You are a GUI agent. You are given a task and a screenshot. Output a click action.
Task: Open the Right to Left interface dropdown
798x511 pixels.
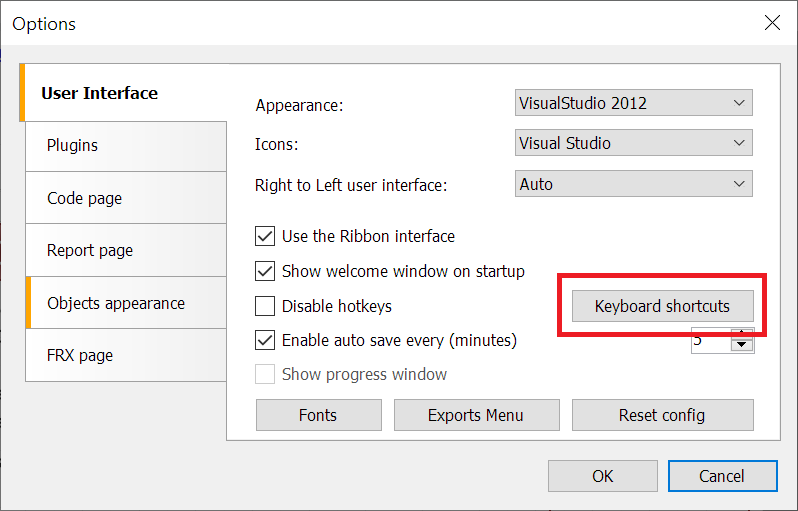(x=633, y=184)
